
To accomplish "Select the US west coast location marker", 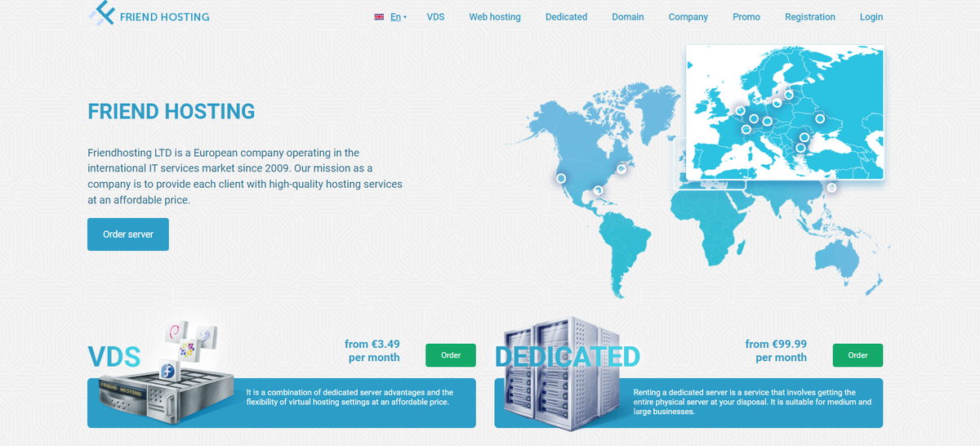I will pos(561,178).
